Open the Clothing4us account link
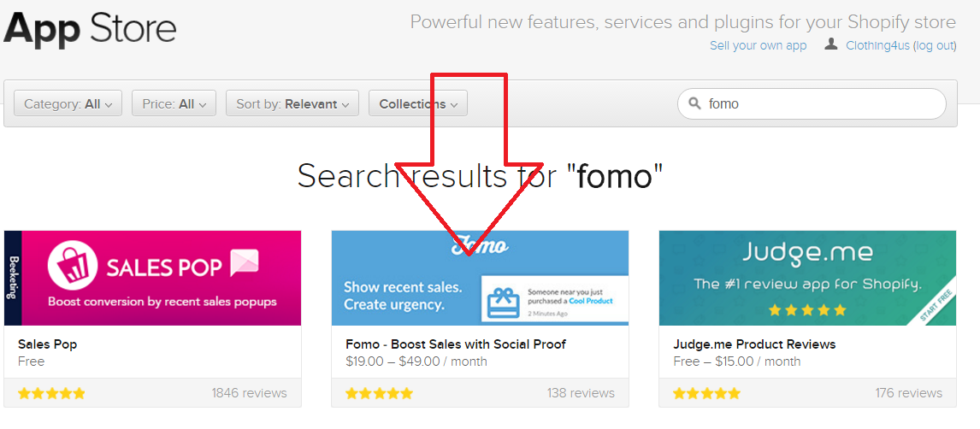980x429 pixels. 877,45
